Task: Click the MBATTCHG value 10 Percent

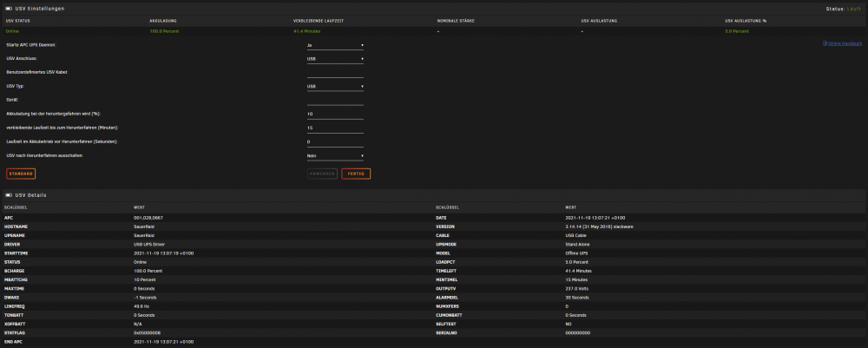Action: click(x=144, y=280)
